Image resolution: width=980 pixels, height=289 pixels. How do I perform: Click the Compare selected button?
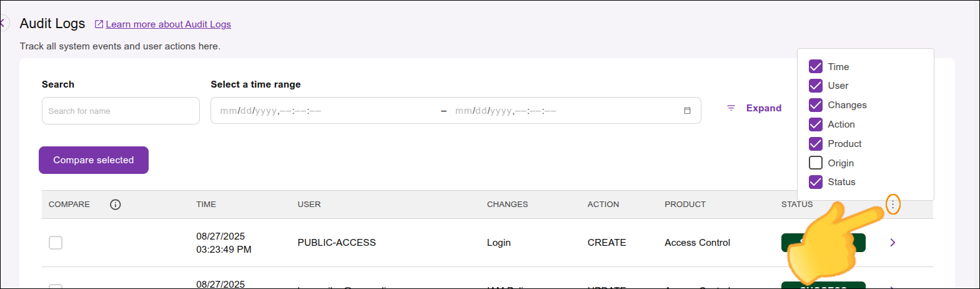(94, 160)
